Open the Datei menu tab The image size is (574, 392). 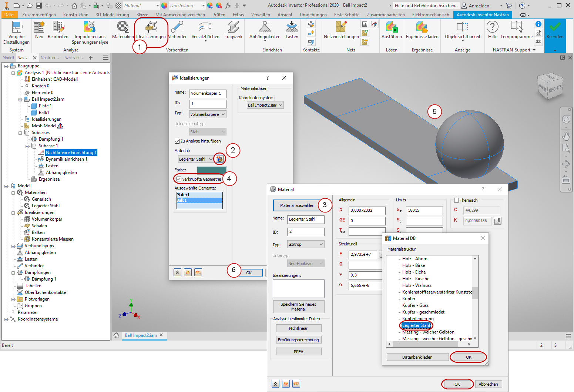tap(9, 15)
